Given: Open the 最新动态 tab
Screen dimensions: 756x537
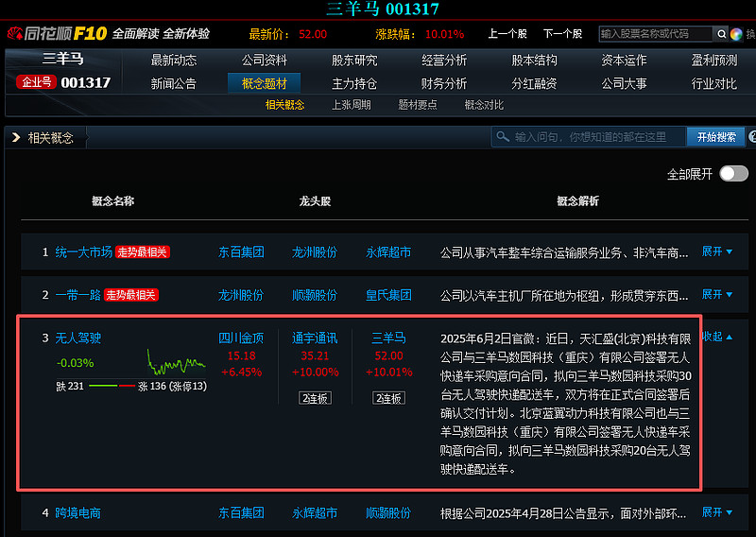Looking at the screenshot, I should click(x=174, y=61).
